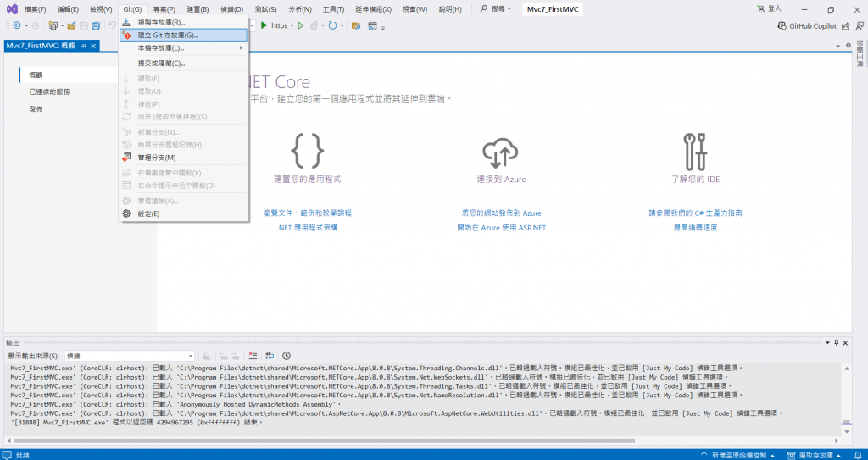Open the 專案(P) menu
The image size is (868, 460).
tap(164, 9)
